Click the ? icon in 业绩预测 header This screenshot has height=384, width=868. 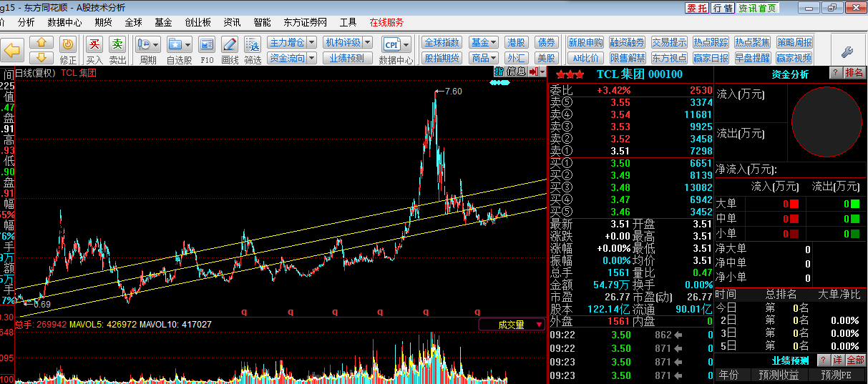point(824,360)
